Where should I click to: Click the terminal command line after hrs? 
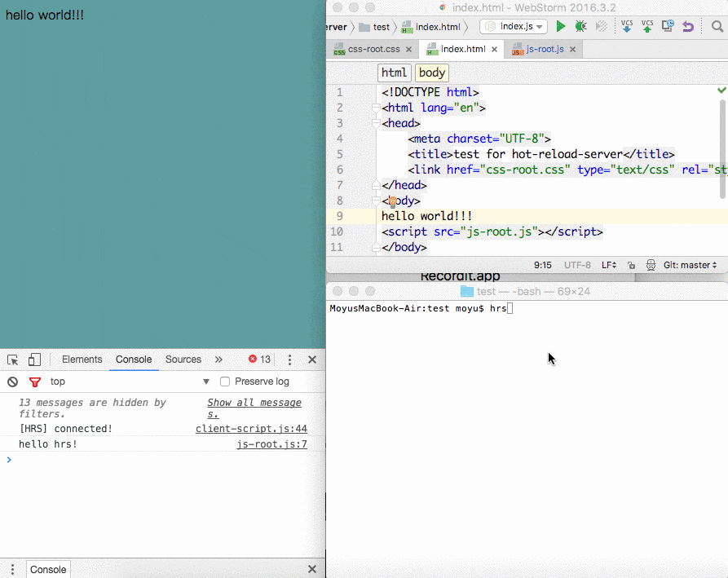coord(510,308)
